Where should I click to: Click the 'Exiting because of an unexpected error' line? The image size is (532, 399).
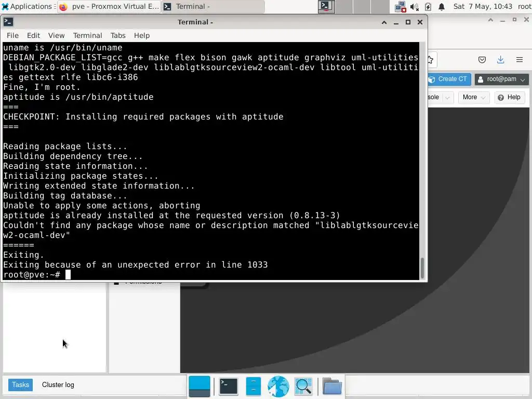pos(136,264)
